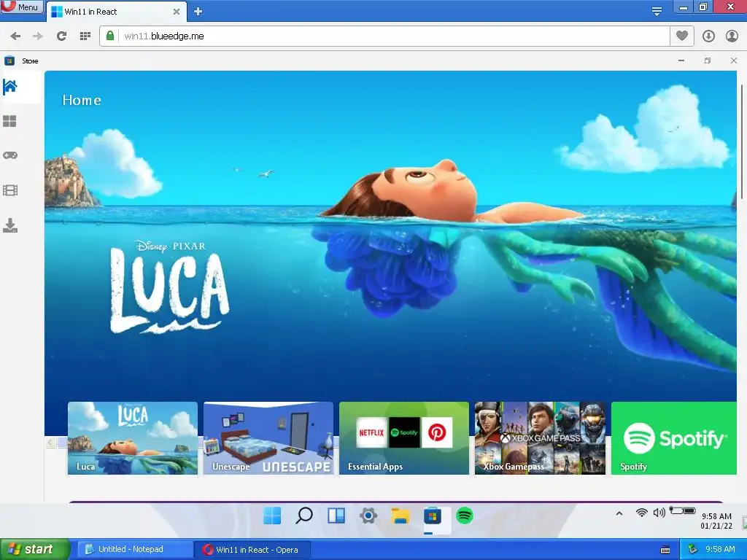Click the green padlock security icon

(x=110, y=36)
